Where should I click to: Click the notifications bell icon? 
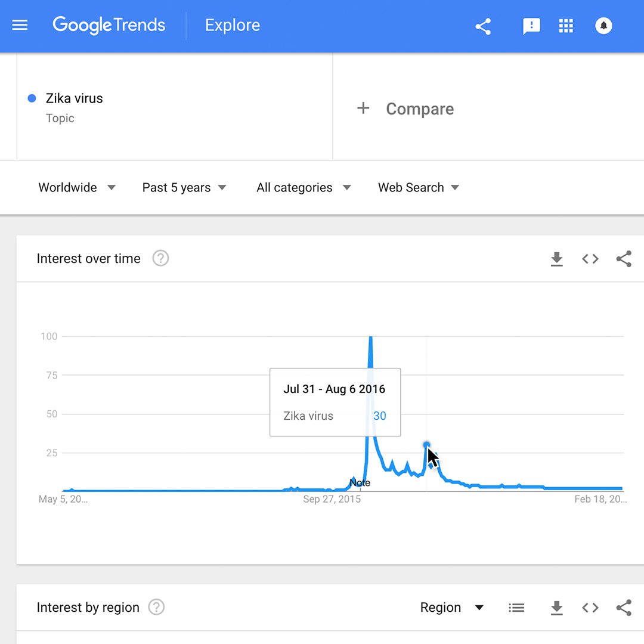(x=603, y=26)
